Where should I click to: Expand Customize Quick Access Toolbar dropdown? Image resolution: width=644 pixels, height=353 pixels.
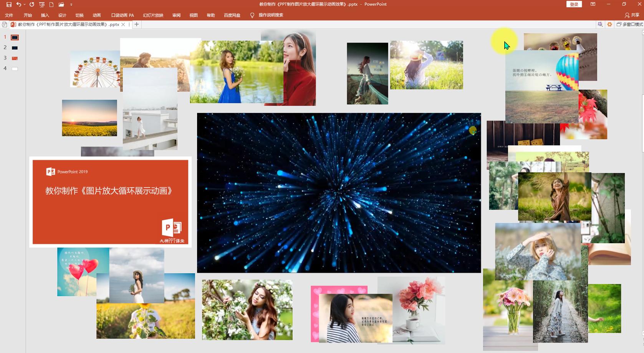pos(71,5)
